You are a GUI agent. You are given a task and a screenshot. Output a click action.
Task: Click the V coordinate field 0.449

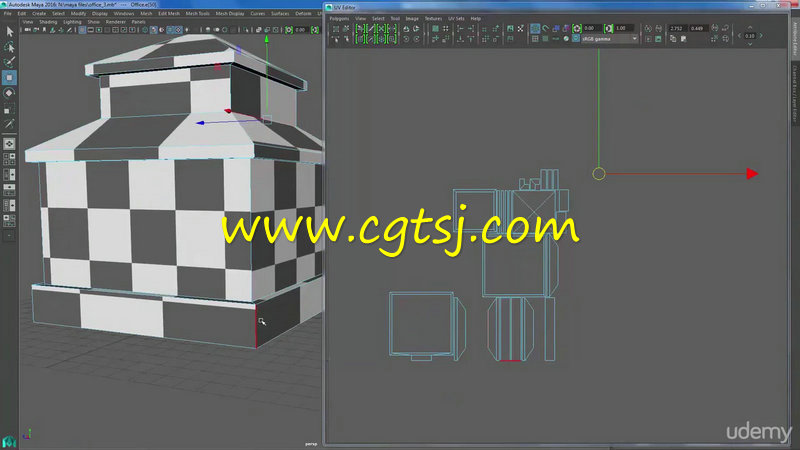[698, 28]
